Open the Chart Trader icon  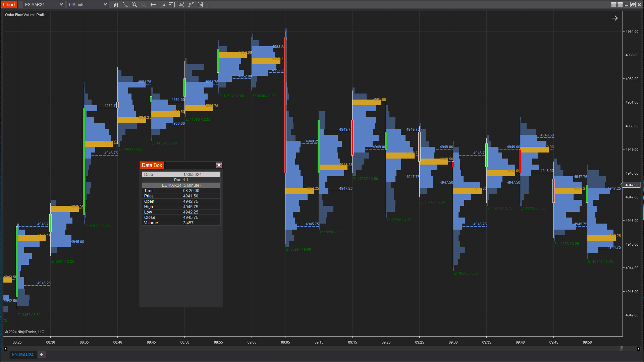(172, 5)
